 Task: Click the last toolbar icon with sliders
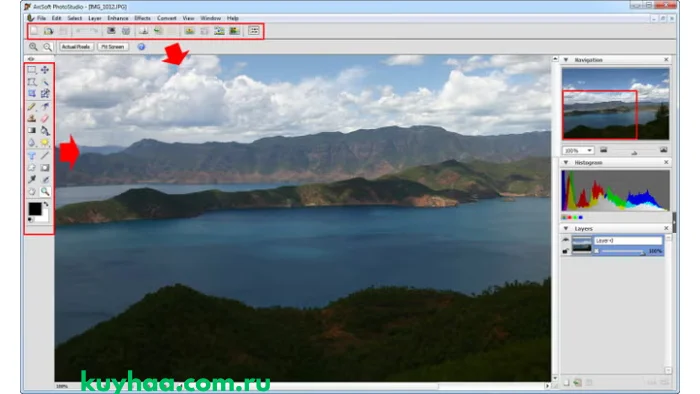[254, 31]
